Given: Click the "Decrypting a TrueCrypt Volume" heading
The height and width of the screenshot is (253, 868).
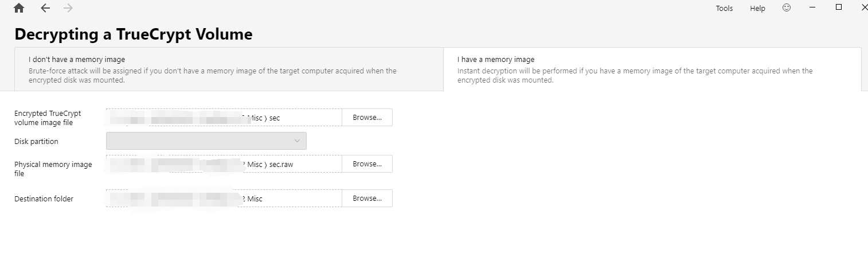Looking at the screenshot, I should pos(134,34).
